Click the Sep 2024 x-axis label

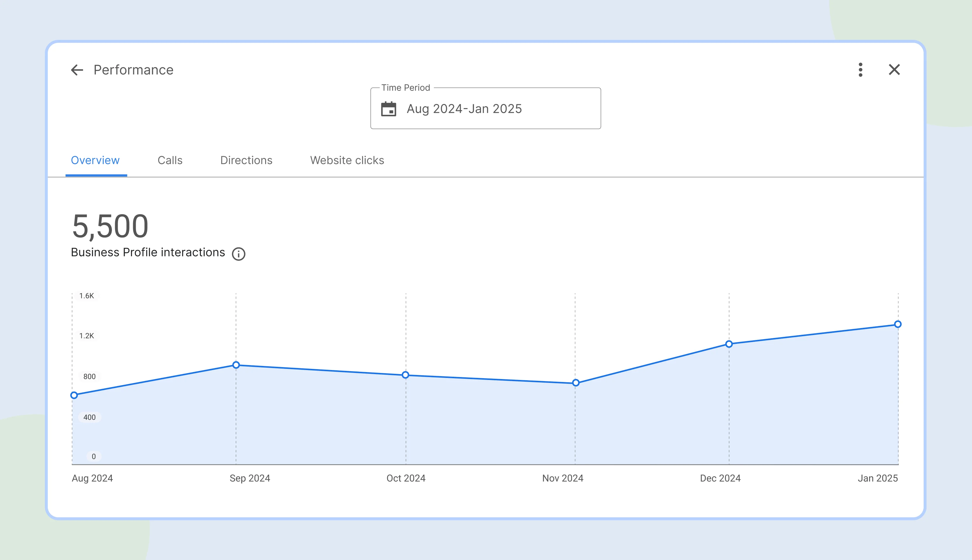pyautogui.click(x=250, y=478)
